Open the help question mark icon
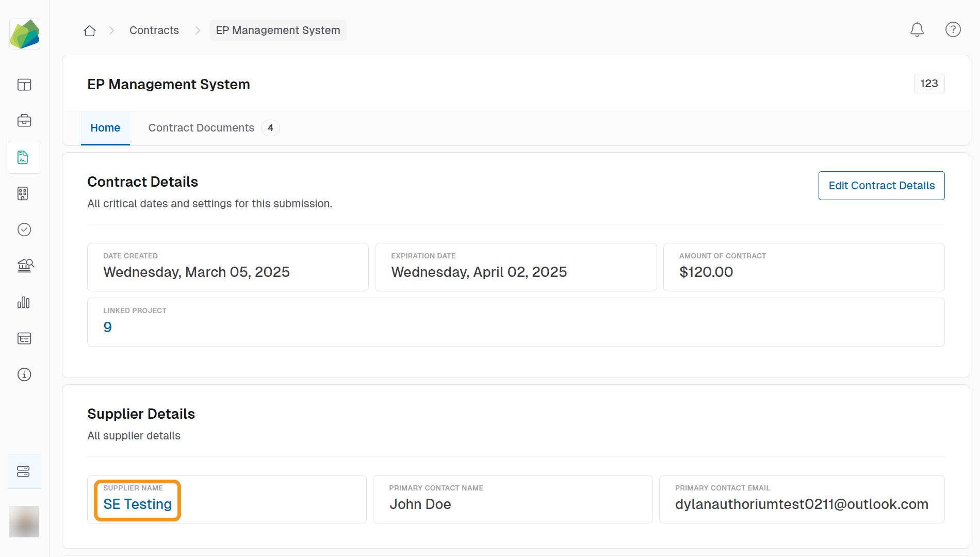Screen dimensions: 980x557 point(953,30)
